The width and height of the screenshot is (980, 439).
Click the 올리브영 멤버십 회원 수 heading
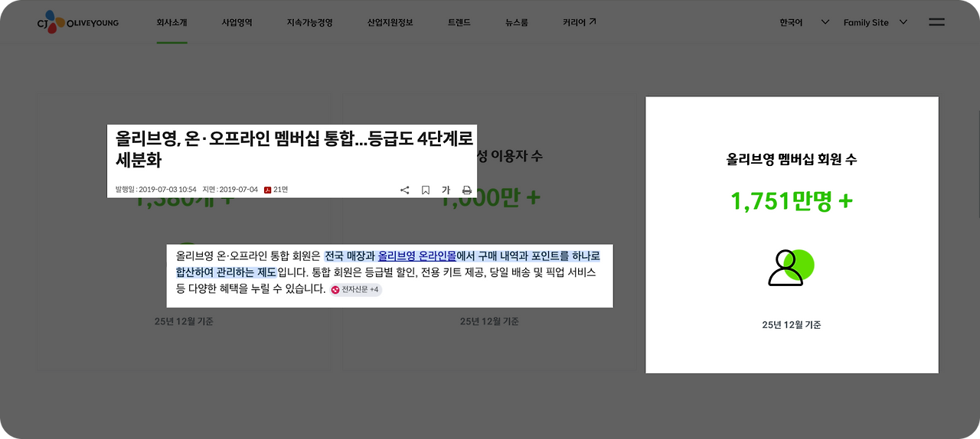pos(792,160)
